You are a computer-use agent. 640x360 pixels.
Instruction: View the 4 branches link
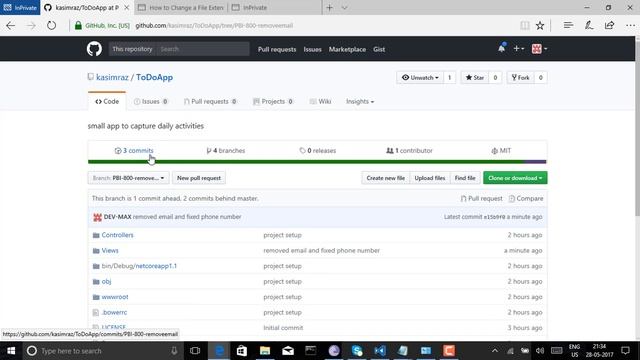tap(226, 151)
